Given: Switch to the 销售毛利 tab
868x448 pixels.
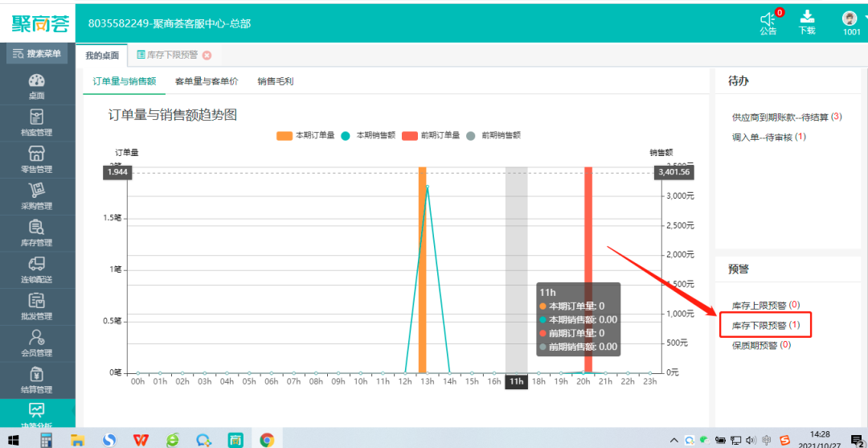Looking at the screenshot, I should pyautogui.click(x=275, y=81).
